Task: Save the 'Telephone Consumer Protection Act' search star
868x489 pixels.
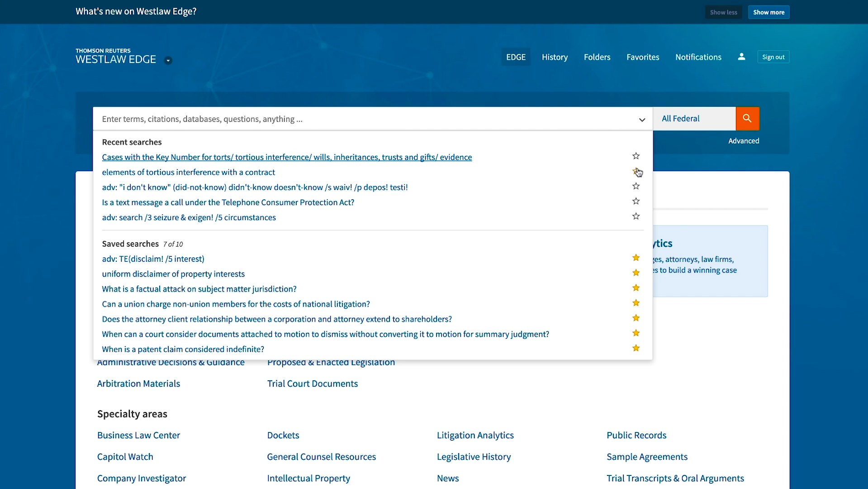Action: click(x=636, y=201)
